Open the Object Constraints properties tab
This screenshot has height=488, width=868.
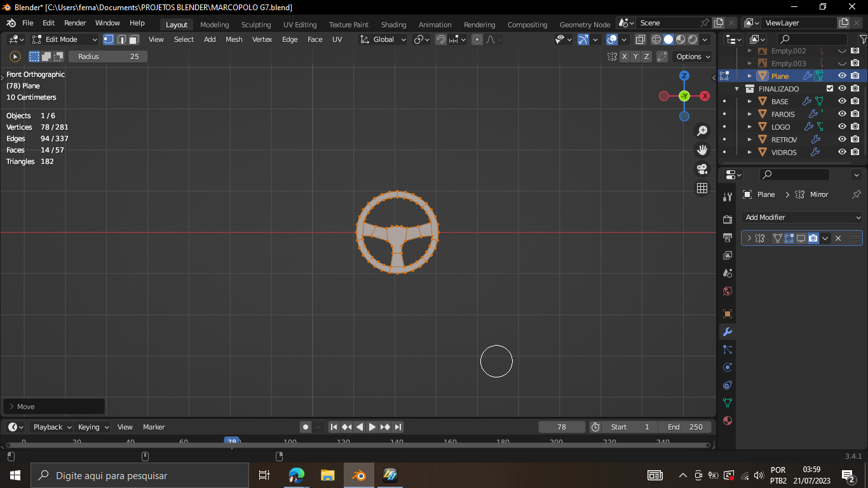pos(728,385)
